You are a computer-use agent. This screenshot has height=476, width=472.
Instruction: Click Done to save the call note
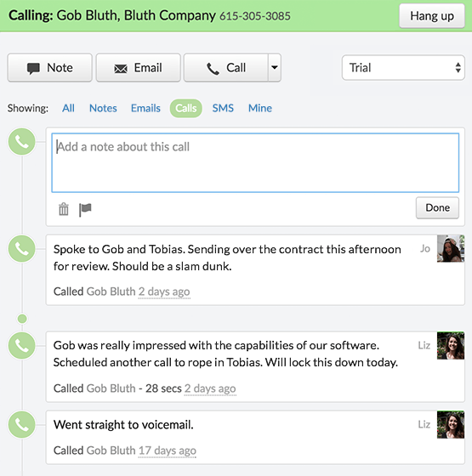click(437, 207)
